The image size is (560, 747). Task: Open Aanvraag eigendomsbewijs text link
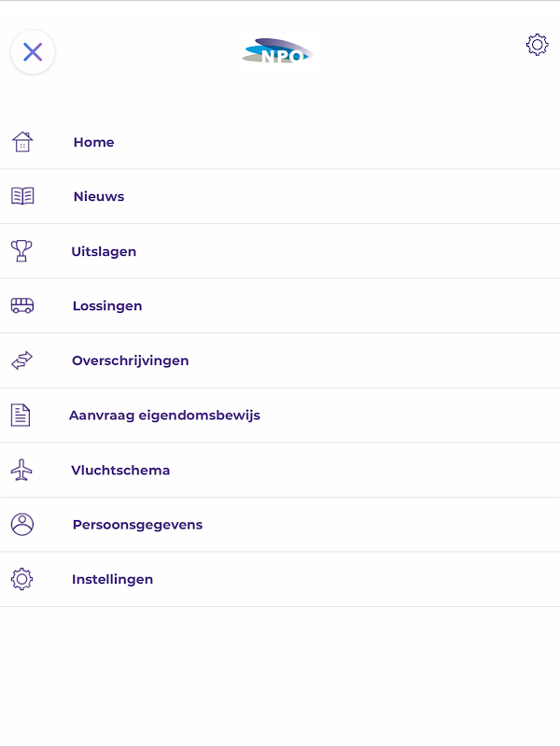(x=164, y=416)
